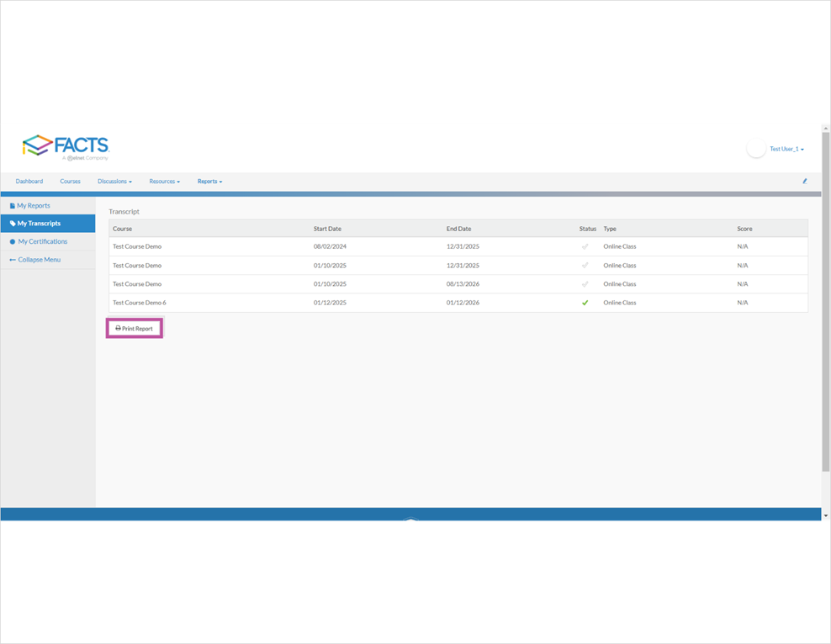The image size is (831, 644).
Task: Open the Discussions dropdown menu
Action: coord(114,181)
